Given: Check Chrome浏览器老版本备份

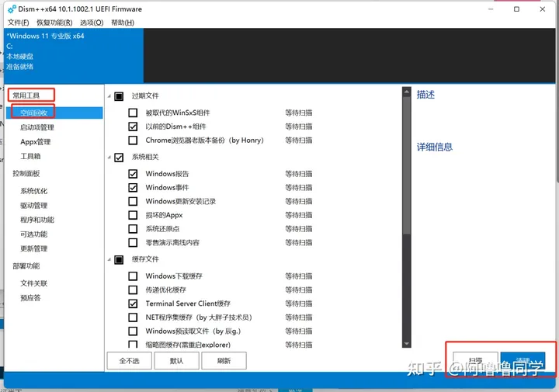Looking at the screenshot, I should [133, 140].
